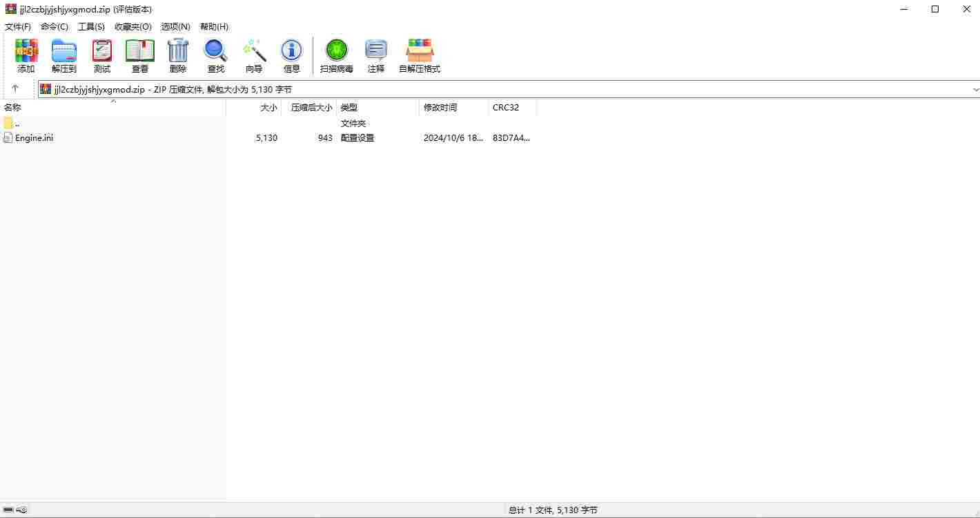
Task: Click the Engine.ini file icon
Action: coord(8,137)
